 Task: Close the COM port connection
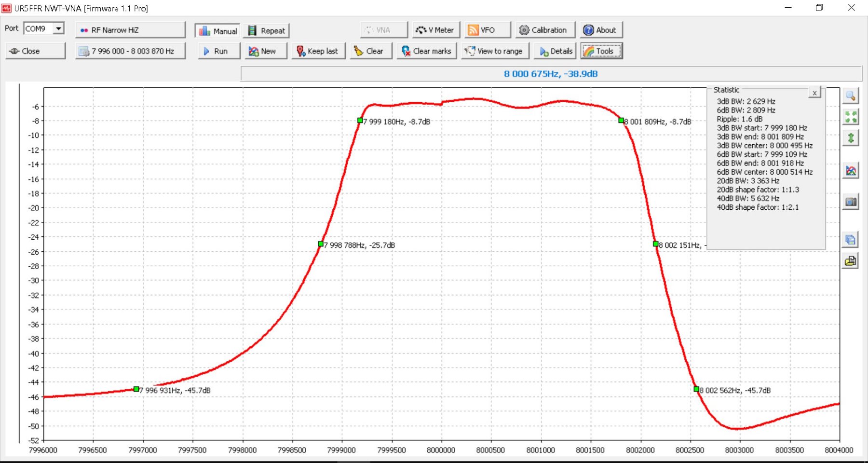(x=35, y=51)
